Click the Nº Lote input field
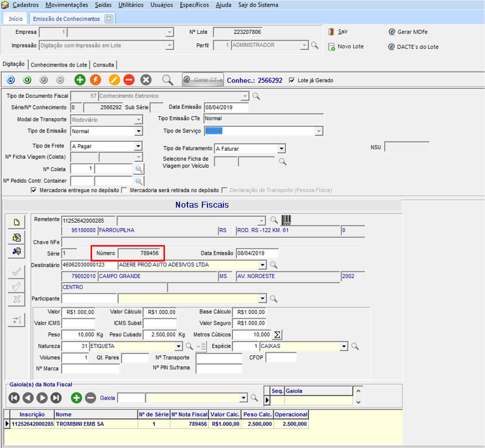The height and width of the screenshot is (448, 485). 236,31
